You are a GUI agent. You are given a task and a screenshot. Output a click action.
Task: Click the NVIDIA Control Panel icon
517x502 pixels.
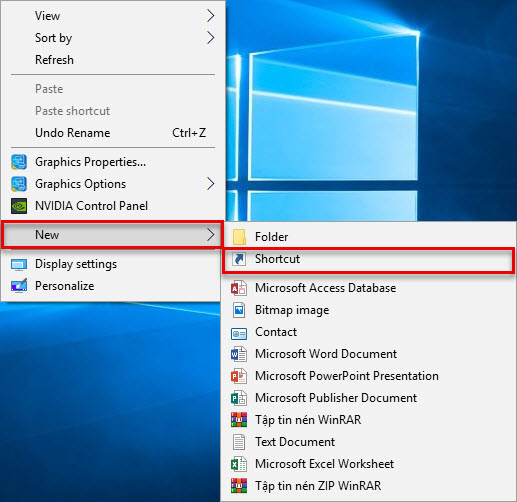coord(19,206)
